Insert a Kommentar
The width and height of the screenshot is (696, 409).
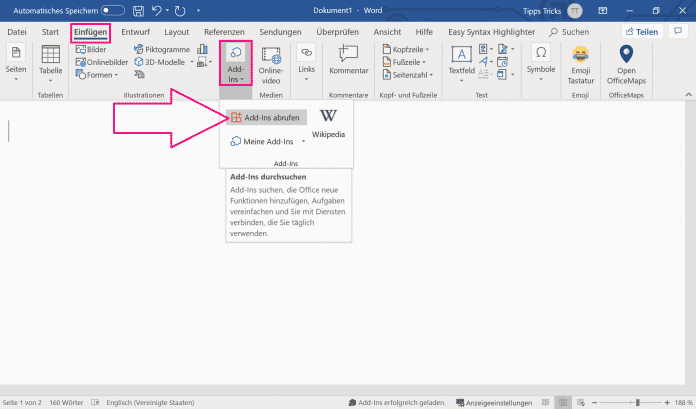[x=348, y=62]
